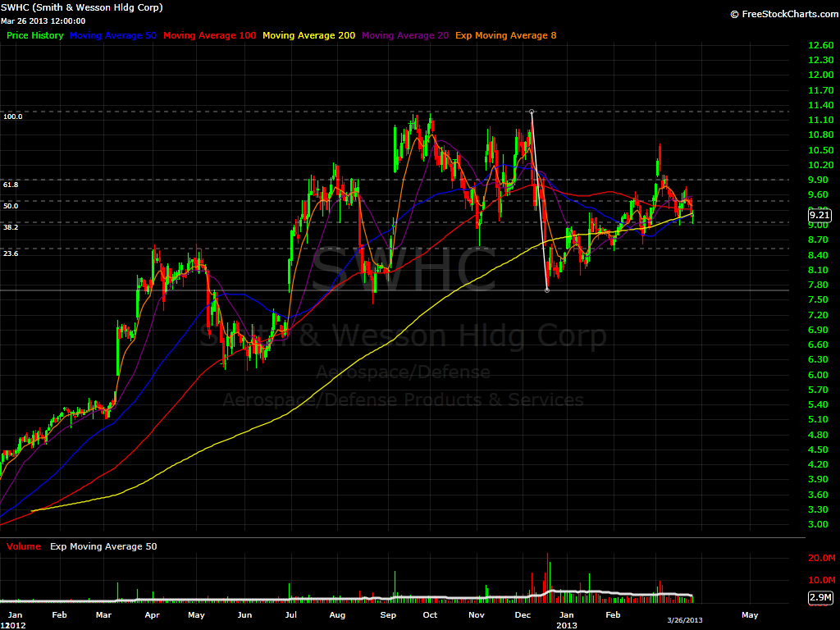
Task: Select the Jan month label on the axis
Action: pyautogui.click(x=15, y=614)
